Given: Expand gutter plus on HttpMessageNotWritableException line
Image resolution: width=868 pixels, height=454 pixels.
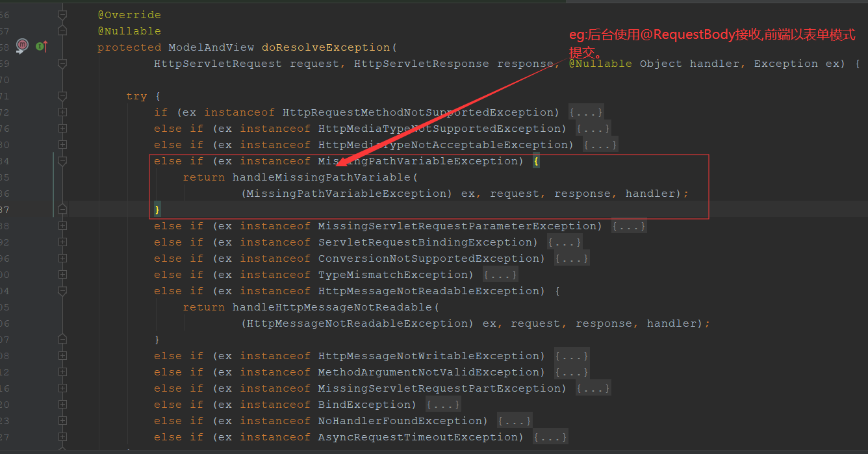Looking at the screenshot, I should point(62,355).
